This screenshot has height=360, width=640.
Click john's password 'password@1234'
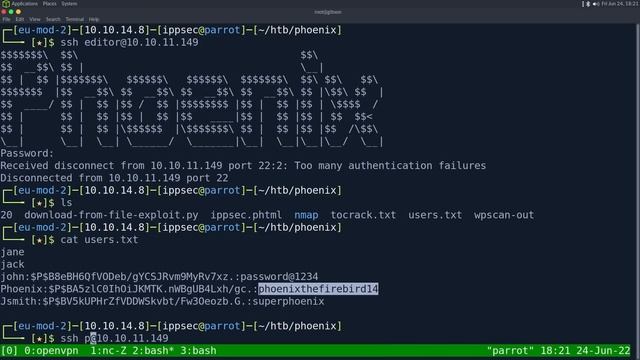[279, 277]
